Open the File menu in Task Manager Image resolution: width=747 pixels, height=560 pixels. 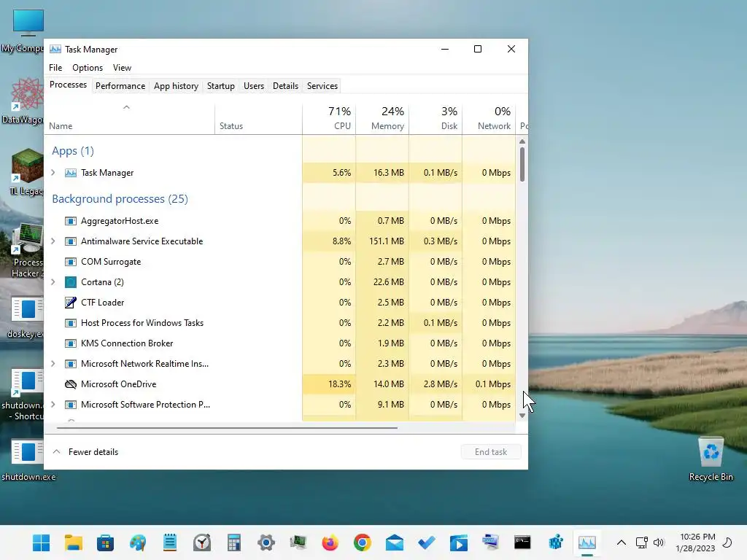55,68
